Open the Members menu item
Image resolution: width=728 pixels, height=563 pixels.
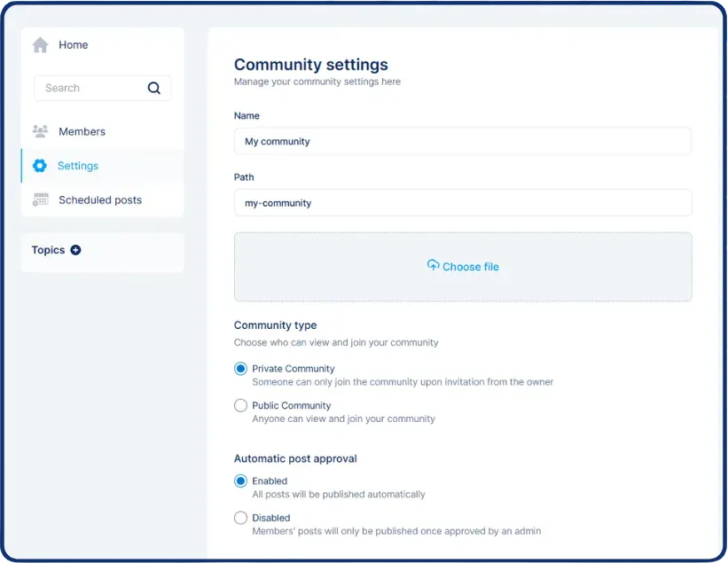pos(103,131)
